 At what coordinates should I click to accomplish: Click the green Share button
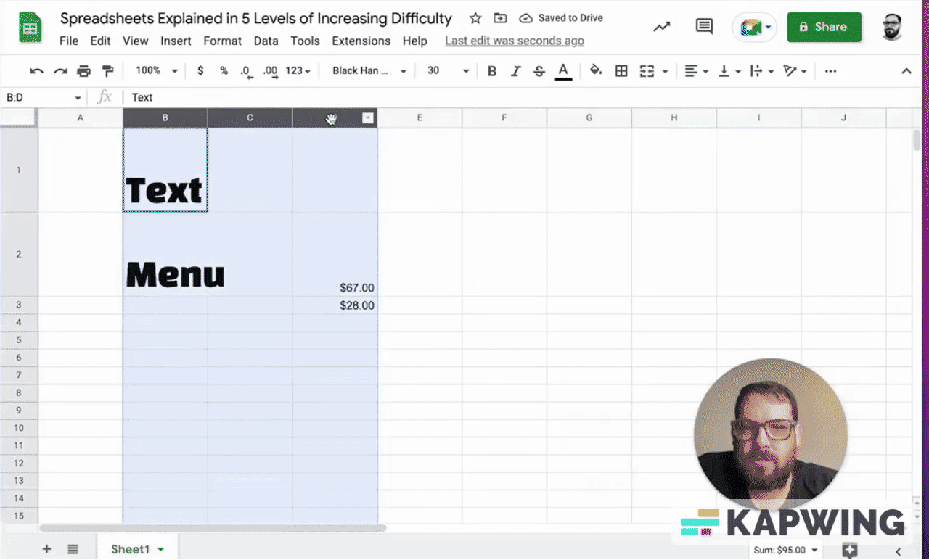(824, 27)
